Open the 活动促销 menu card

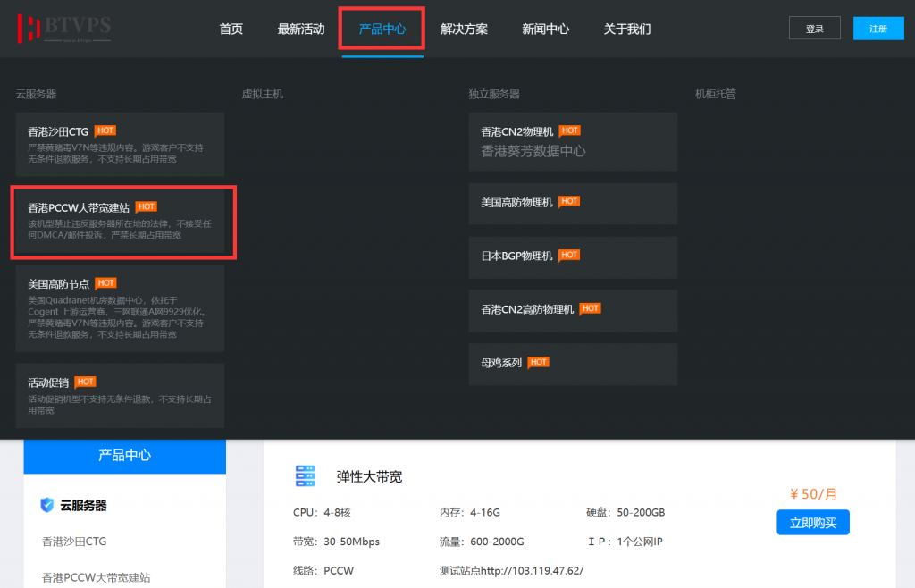pos(121,396)
